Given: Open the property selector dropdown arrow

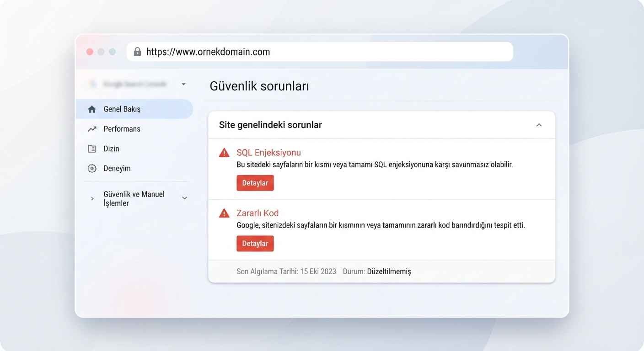Looking at the screenshot, I should tap(183, 84).
